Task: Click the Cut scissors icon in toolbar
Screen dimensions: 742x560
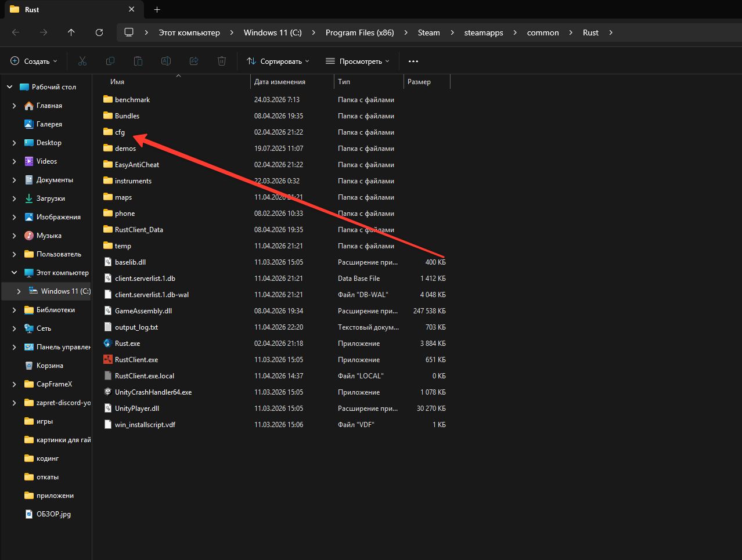Action: point(82,61)
